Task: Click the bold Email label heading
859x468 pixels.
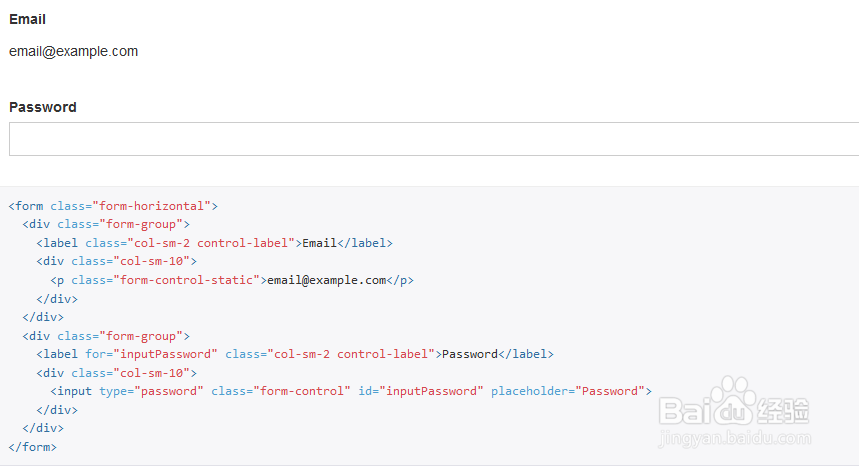Action: tap(27, 19)
